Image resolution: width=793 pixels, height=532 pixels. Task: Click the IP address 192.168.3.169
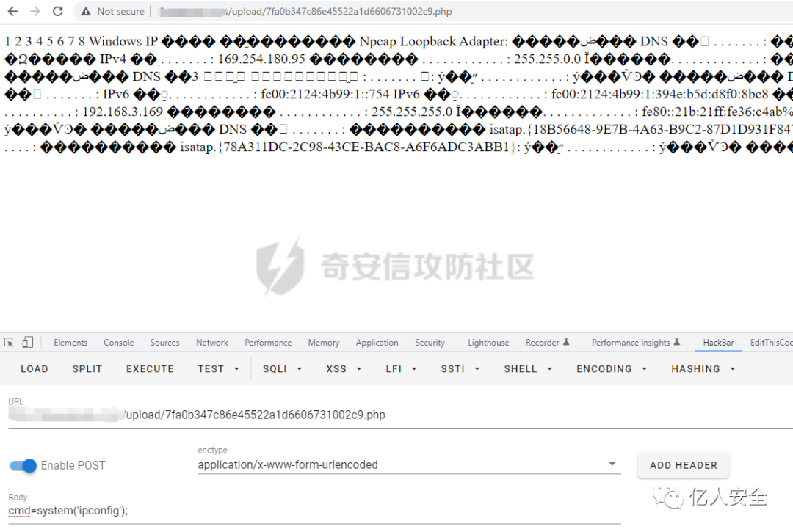click(123, 112)
